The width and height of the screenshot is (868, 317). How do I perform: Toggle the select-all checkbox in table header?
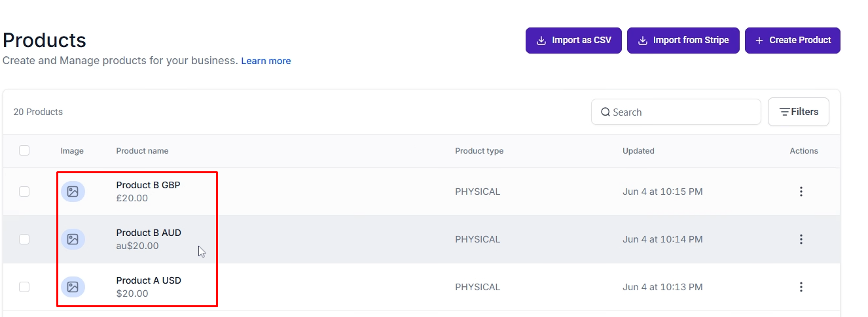click(x=24, y=150)
